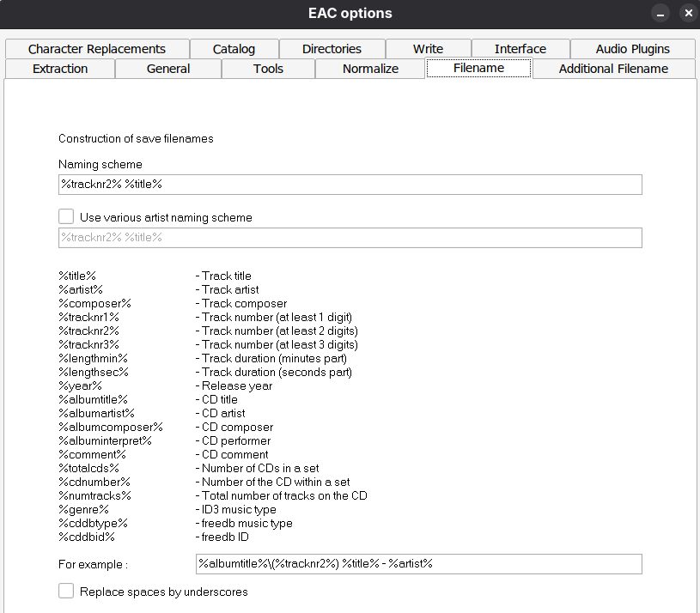Enable Use various artist naming scheme
The height and width of the screenshot is (613, 700).
tap(66, 217)
